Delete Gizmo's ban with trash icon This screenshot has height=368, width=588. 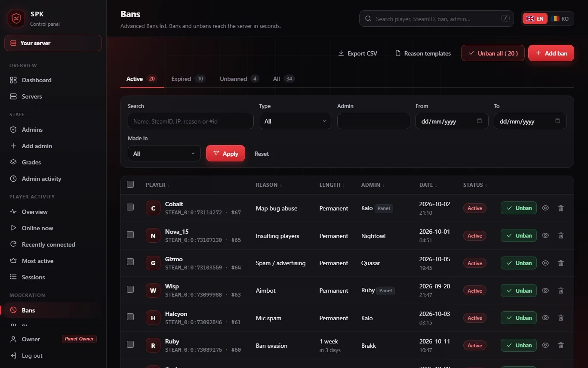coord(561,263)
